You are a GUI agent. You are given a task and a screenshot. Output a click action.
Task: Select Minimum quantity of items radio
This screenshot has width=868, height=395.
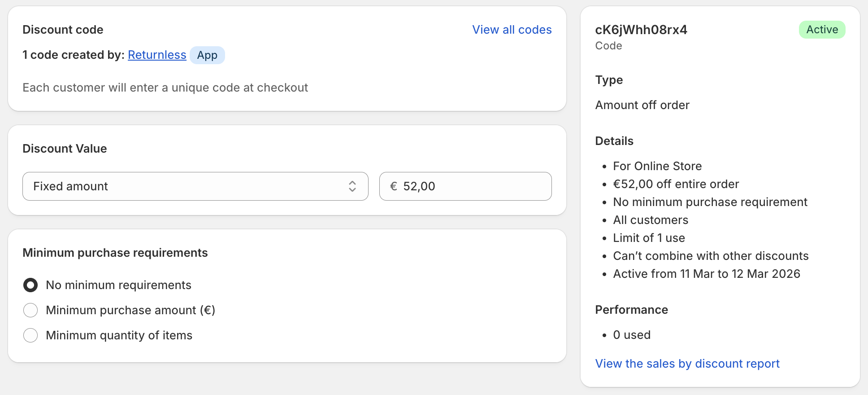(30, 335)
